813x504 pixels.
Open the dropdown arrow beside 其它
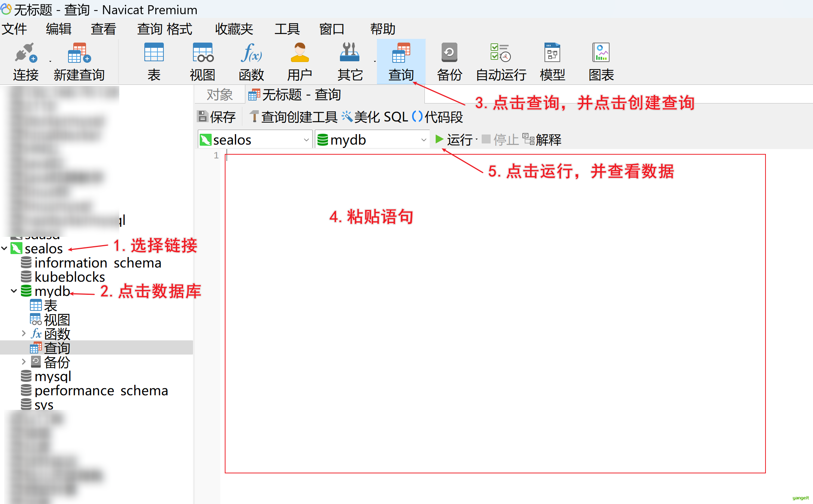tap(375, 61)
